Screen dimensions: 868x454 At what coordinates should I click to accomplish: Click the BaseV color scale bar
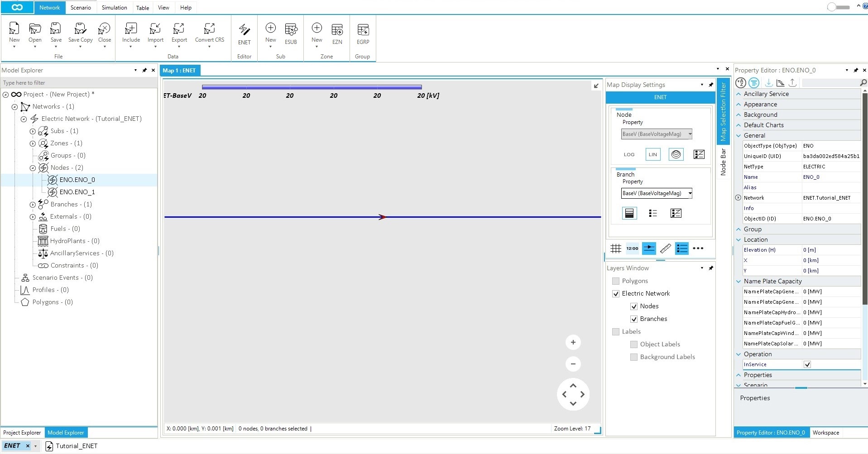312,87
